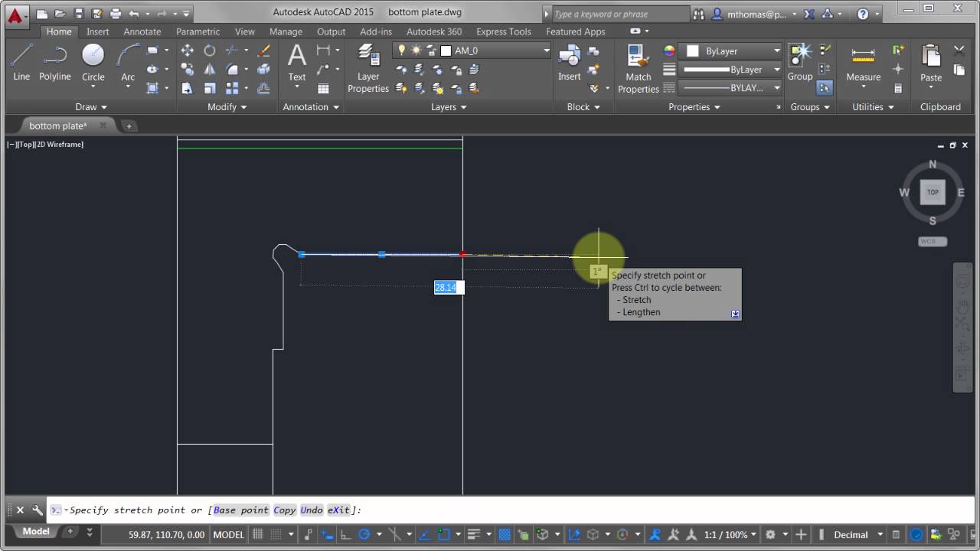Open the Insert ribbon tab
Viewport: 980px width, 551px height.
point(98,31)
